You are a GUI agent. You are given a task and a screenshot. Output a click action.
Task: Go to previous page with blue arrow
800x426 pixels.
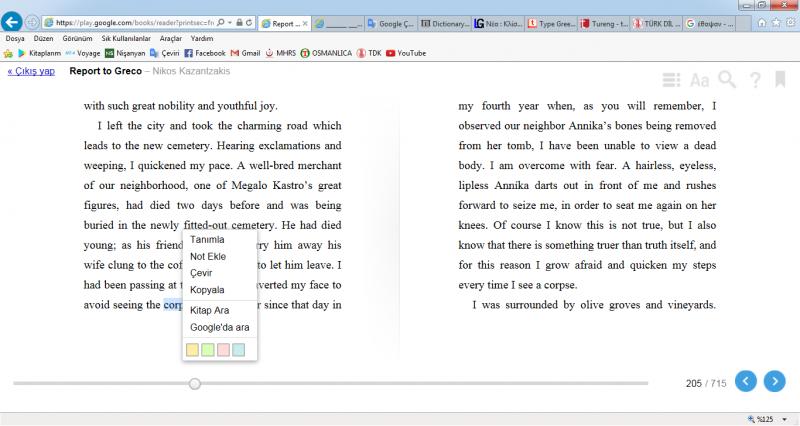coord(746,381)
